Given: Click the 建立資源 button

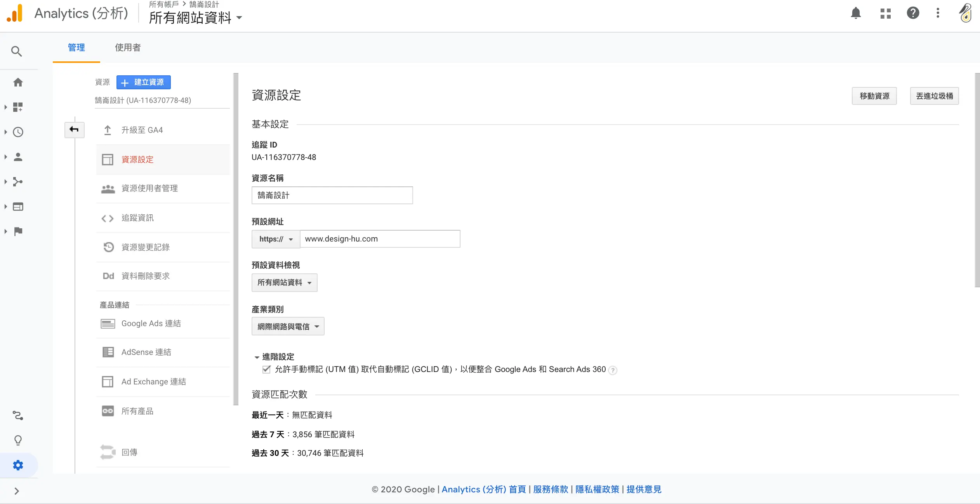Looking at the screenshot, I should click(x=144, y=82).
